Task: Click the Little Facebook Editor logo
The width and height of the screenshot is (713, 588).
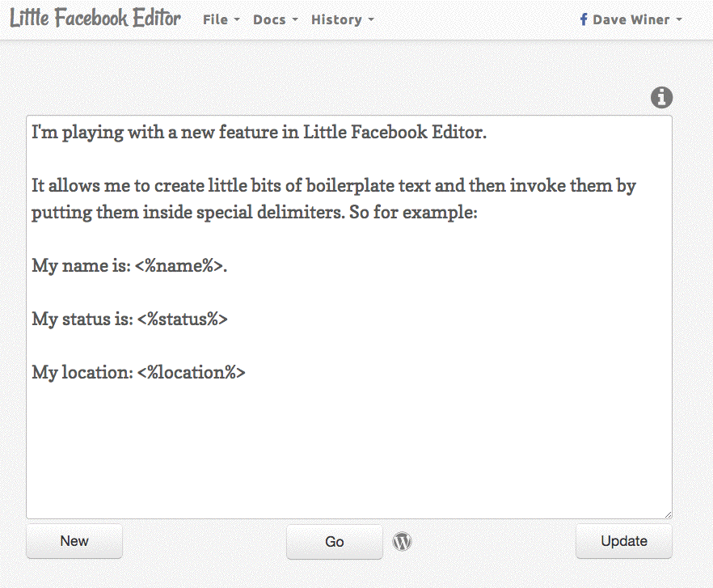Action: click(95, 19)
